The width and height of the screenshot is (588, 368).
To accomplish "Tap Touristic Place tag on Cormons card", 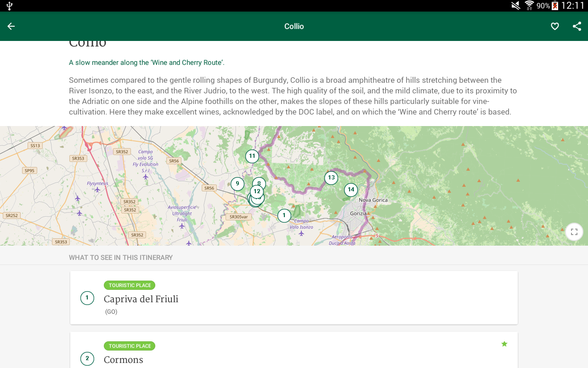I will tap(130, 346).
